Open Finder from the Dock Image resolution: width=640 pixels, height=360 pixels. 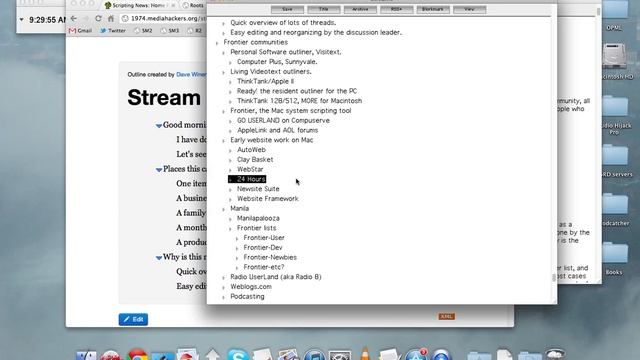click(x=87, y=355)
